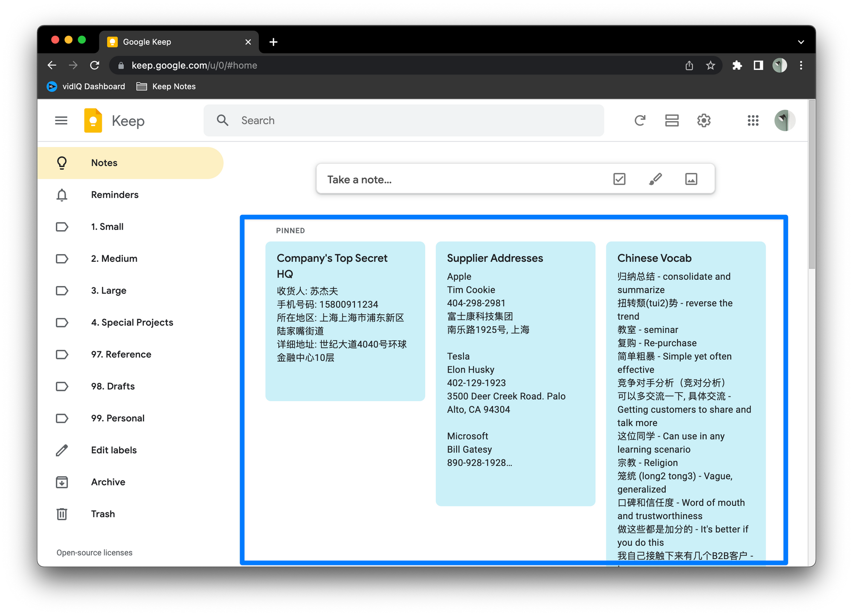Image resolution: width=853 pixels, height=616 pixels.
Task: Open Keep settings gear
Action: click(704, 121)
